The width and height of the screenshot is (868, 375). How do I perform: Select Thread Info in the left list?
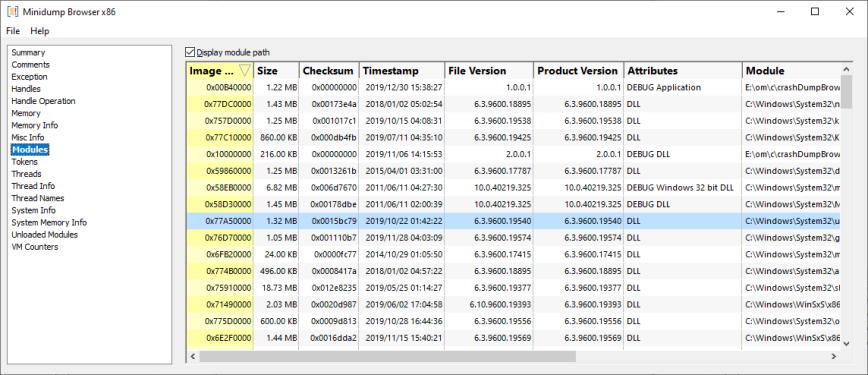point(33,186)
